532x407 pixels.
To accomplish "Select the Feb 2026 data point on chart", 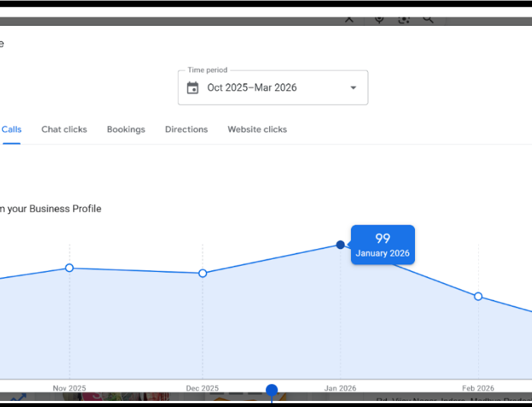I will pos(478,296).
